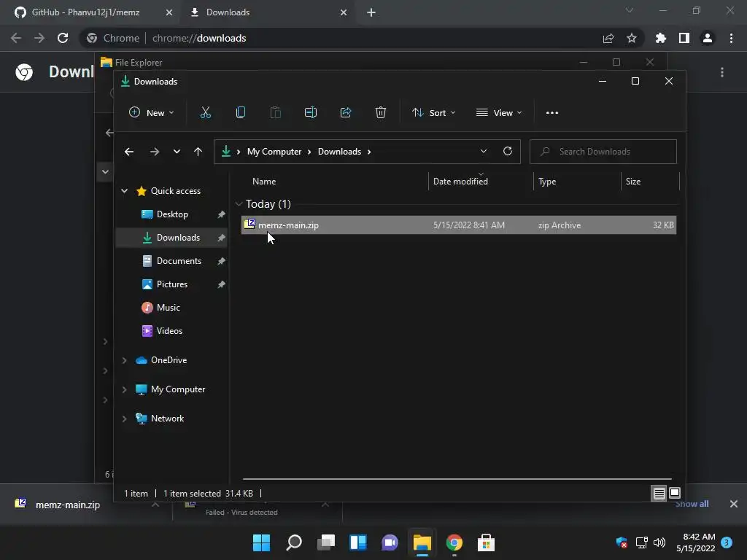This screenshot has width=747, height=560.
Task: Open Teams Chat on the taskbar
Action: pyautogui.click(x=390, y=542)
